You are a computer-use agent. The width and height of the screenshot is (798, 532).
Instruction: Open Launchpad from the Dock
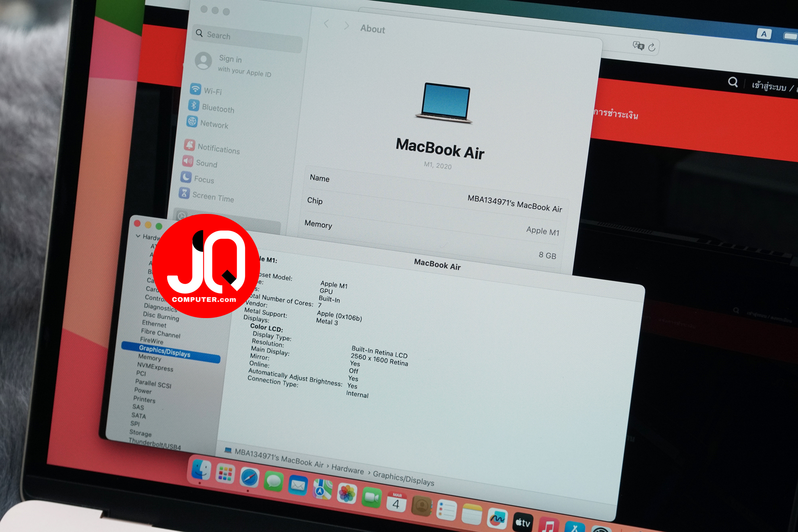(225, 474)
